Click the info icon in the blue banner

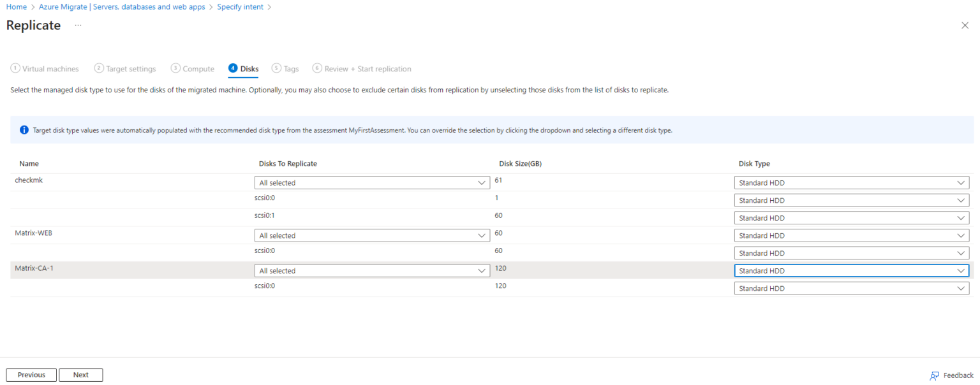24,130
